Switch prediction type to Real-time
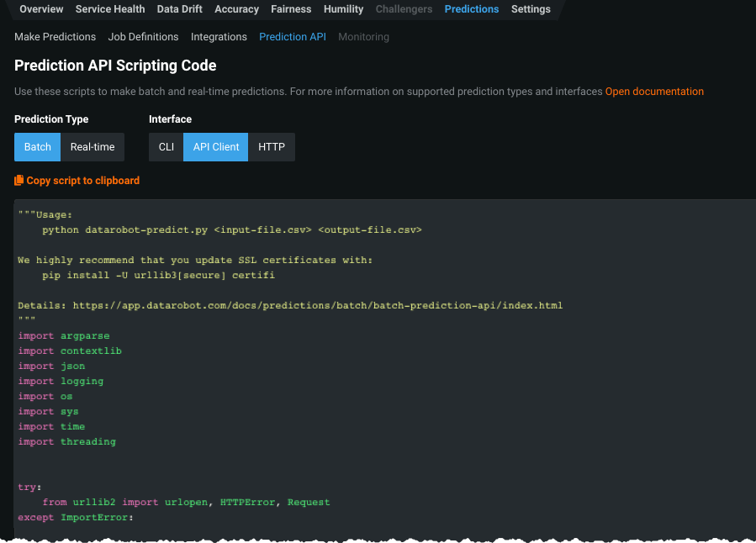Viewport: 756px width, 543px height. click(93, 147)
